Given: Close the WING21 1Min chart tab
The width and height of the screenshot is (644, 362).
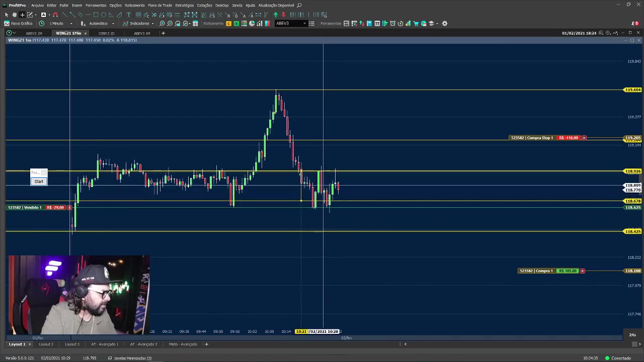Looking at the screenshot, I should tap(86, 33).
